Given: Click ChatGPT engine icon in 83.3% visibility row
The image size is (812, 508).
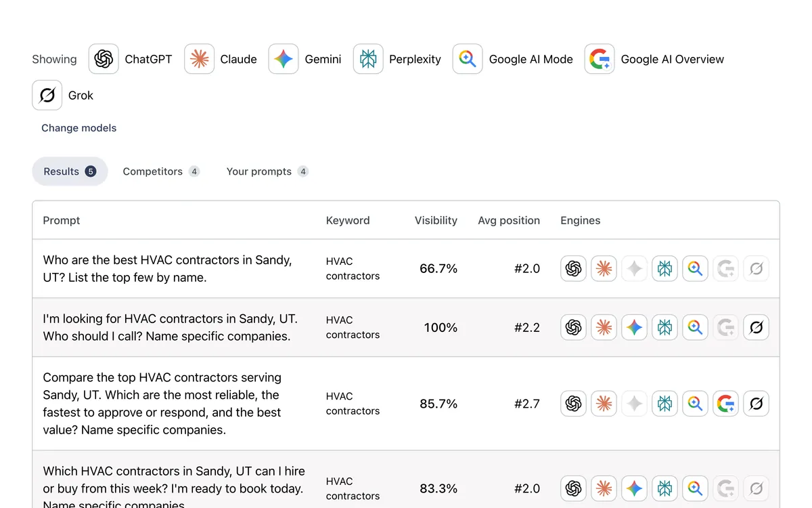Looking at the screenshot, I should click(574, 488).
